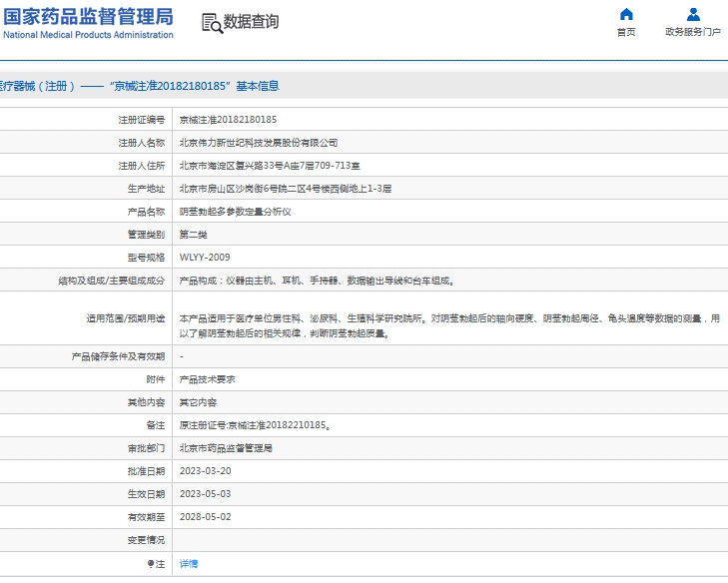Click the 管理类别 row label
The width and height of the screenshot is (728, 583).
(x=146, y=235)
